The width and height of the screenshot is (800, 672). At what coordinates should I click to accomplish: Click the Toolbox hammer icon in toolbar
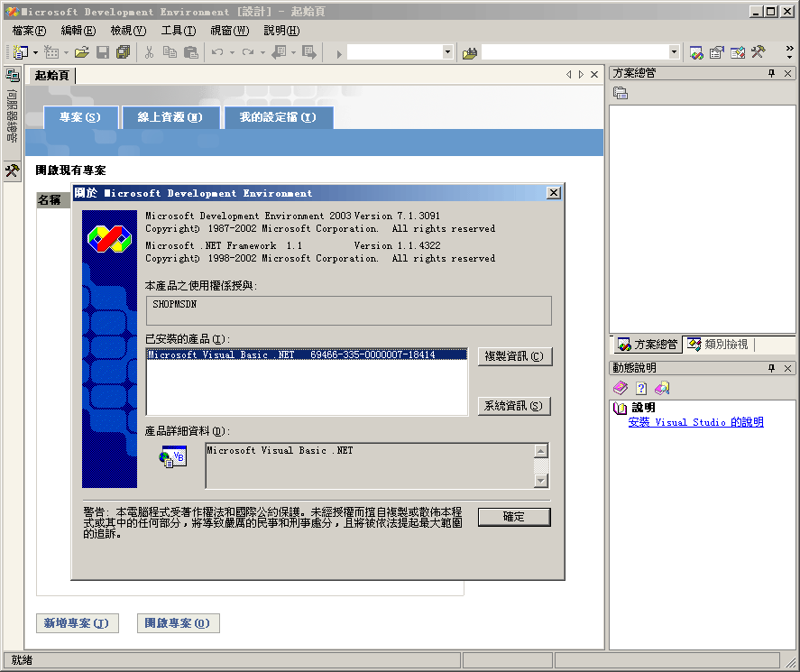(759, 52)
